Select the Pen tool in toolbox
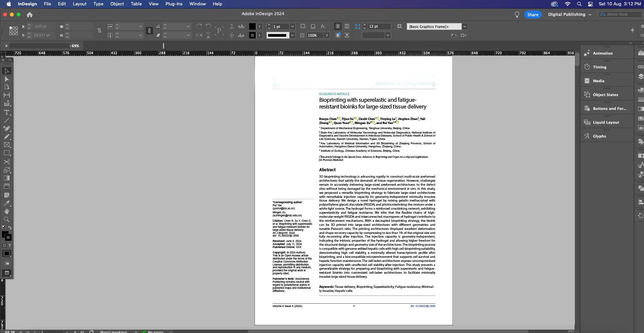 coord(6,128)
